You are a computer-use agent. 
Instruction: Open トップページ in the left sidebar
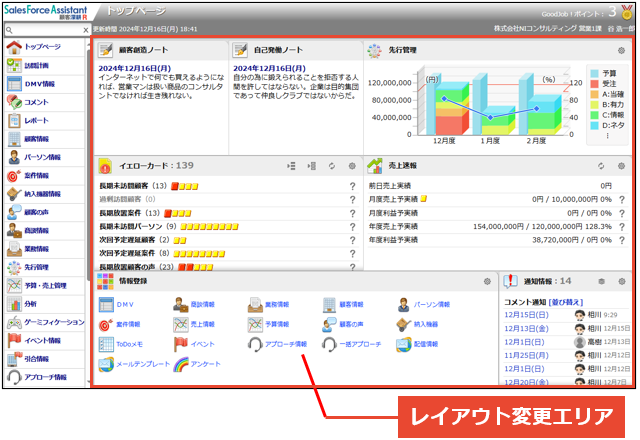(x=42, y=47)
